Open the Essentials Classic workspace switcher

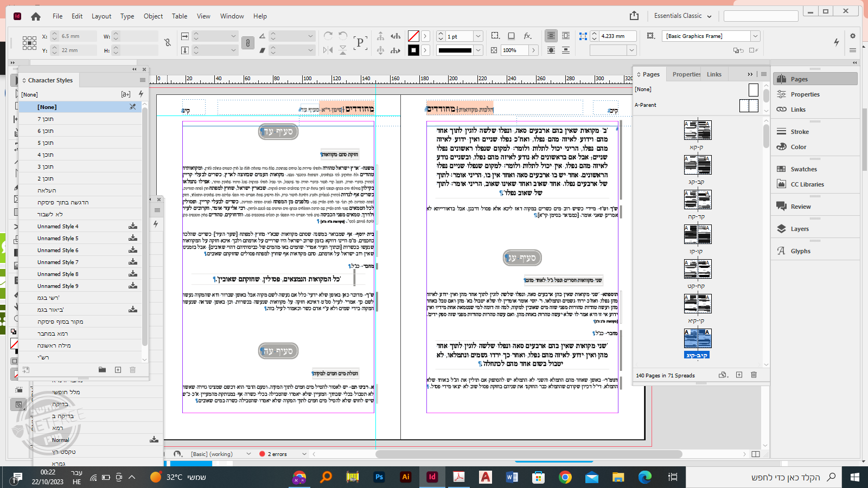click(682, 16)
